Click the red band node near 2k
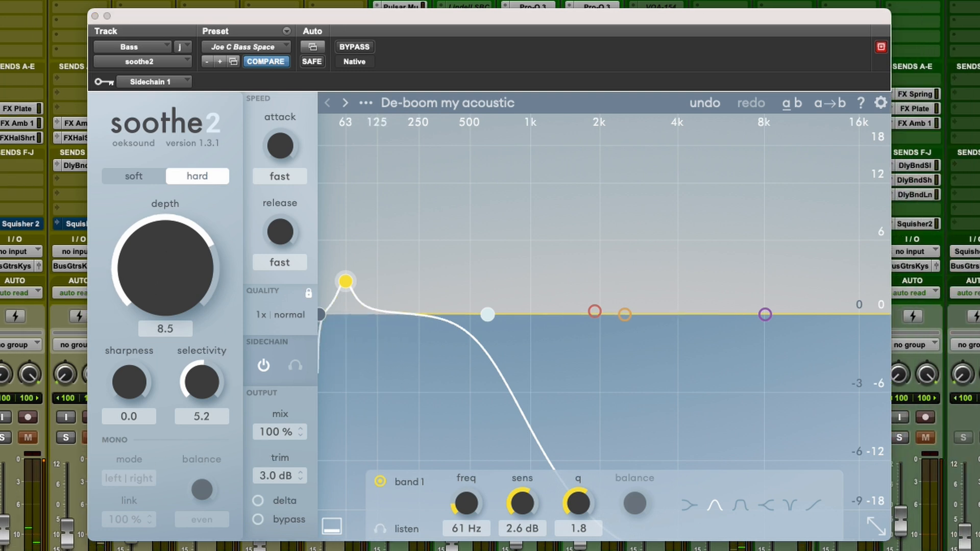Viewport: 980px width, 551px height. coord(595,311)
